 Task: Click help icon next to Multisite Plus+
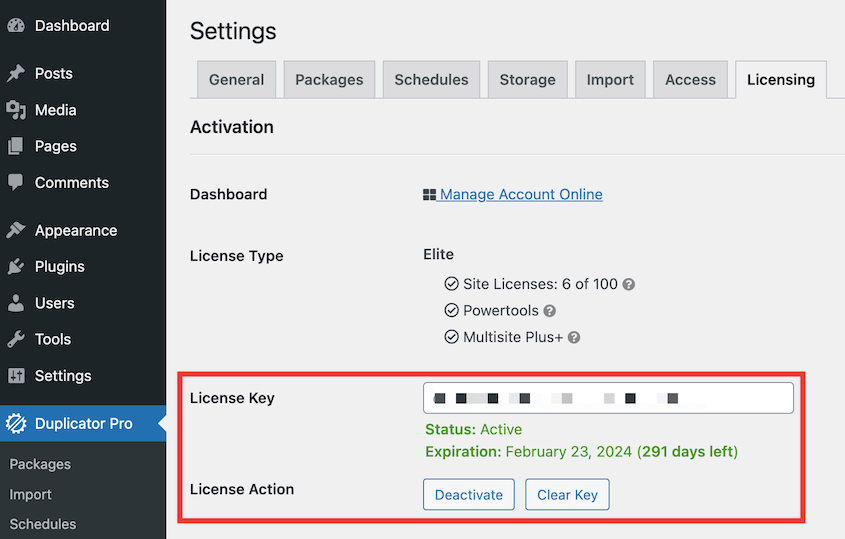pyautogui.click(x=574, y=337)
